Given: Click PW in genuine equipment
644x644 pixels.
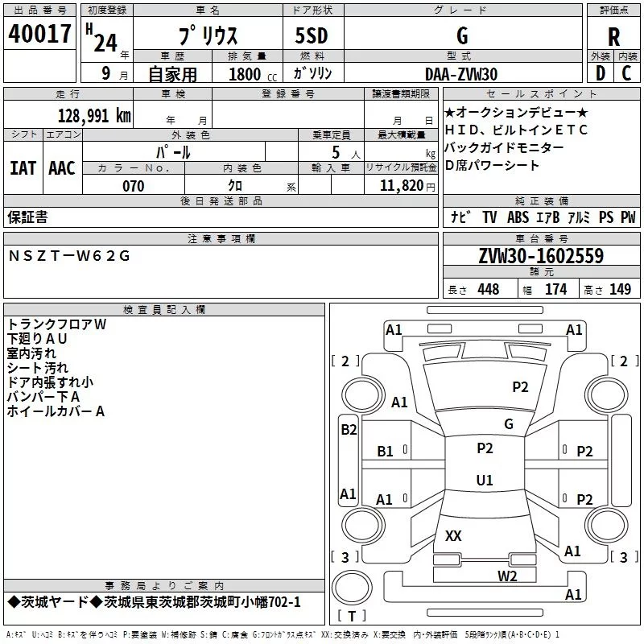Looking at the screenshot, I should pos(628,217).
